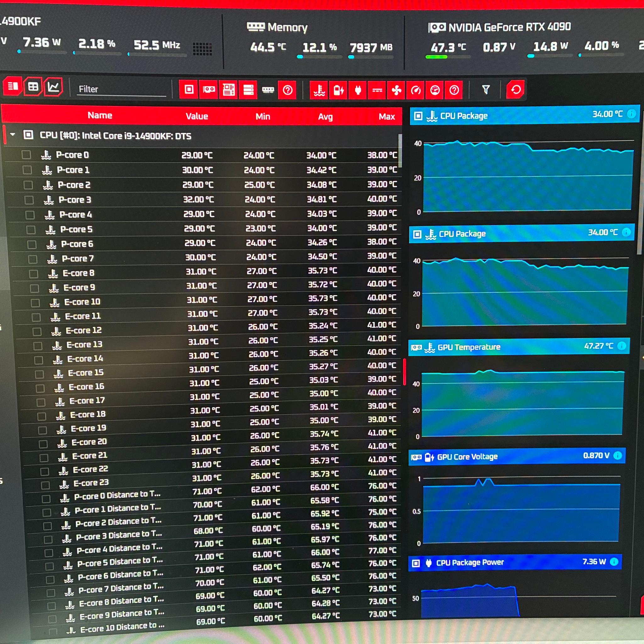
Task: Click the bar under GPU 14.8 W
Action: pyautogui.click(x=550, y=56)
